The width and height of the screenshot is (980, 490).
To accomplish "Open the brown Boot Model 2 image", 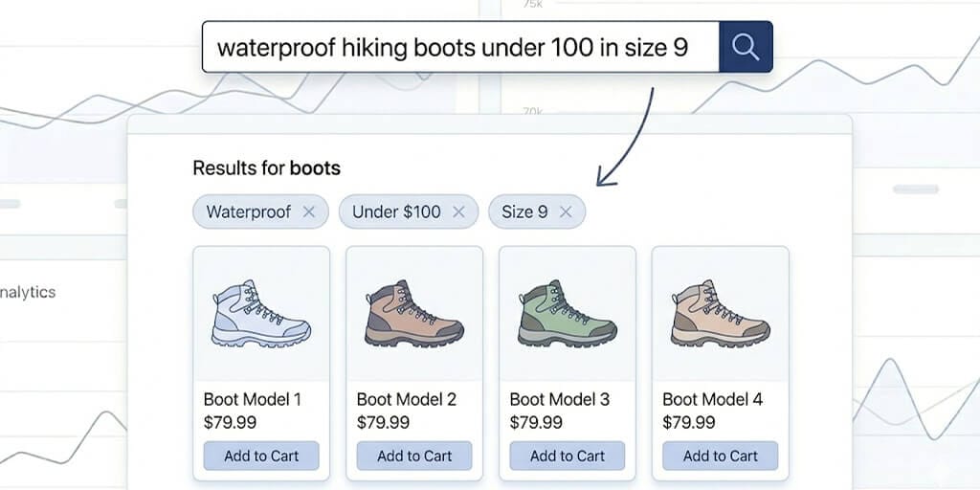I will pos(414,313).
